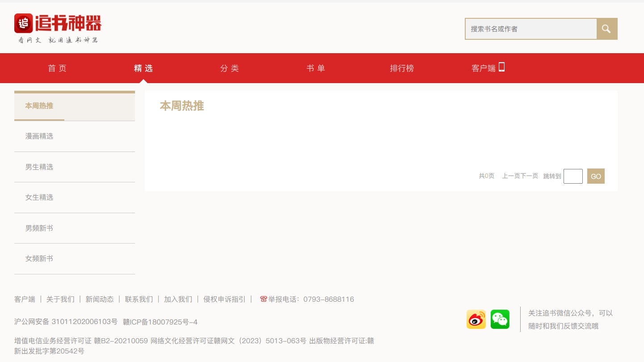Go to 首页 in navigation bar

(x=57, y=68)
